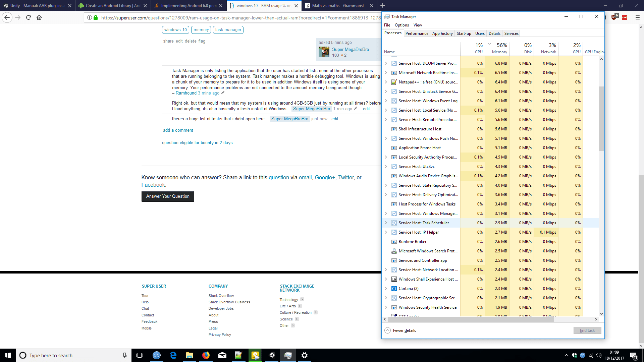The image size is (644, 362).
Task: Click the Task Manager horizontal scrollbar
Action: coord(470,319)
